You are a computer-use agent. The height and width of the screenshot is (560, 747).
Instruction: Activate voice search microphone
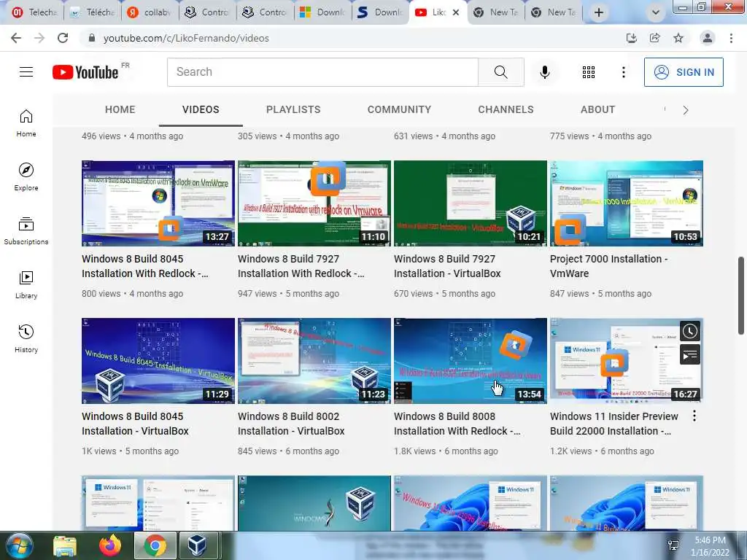[x=544, y=72]
